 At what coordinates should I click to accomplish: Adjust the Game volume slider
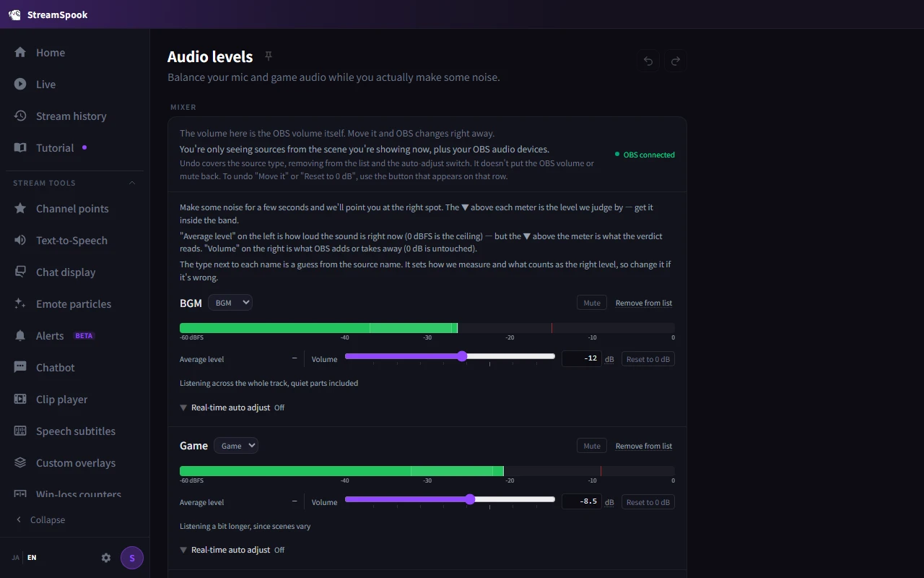[450, 499]
